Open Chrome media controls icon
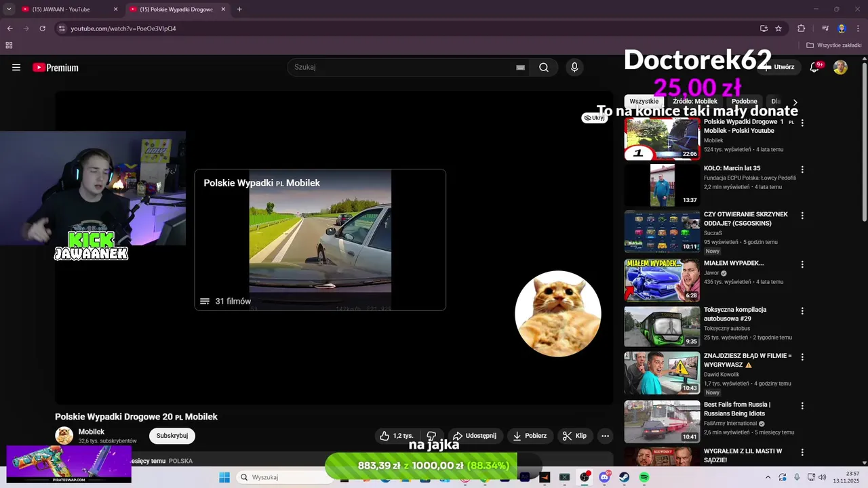Screen dimensions: 868x488 click(x=825, y=28)
